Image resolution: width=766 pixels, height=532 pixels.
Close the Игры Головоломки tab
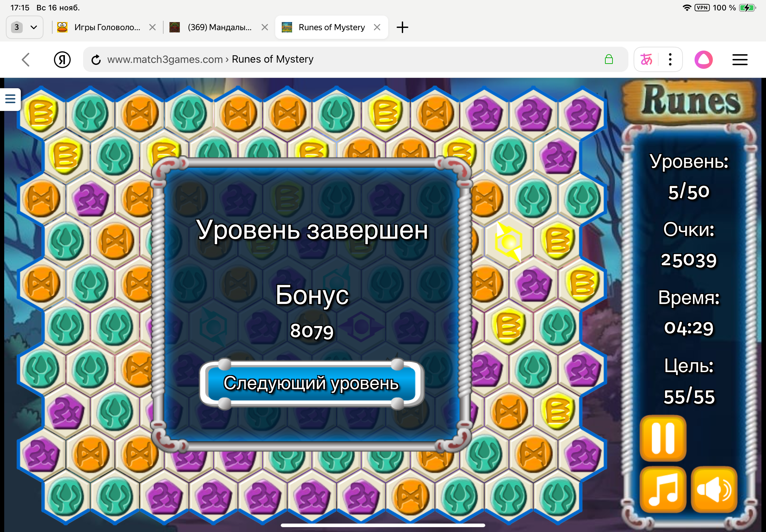(x=153, y=27)
